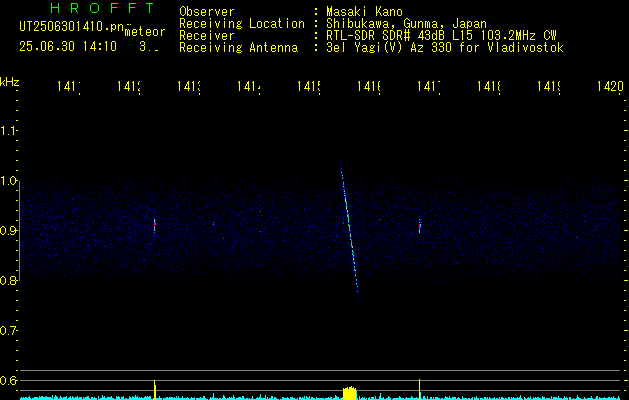Click the Receiver label

[207, 36]
